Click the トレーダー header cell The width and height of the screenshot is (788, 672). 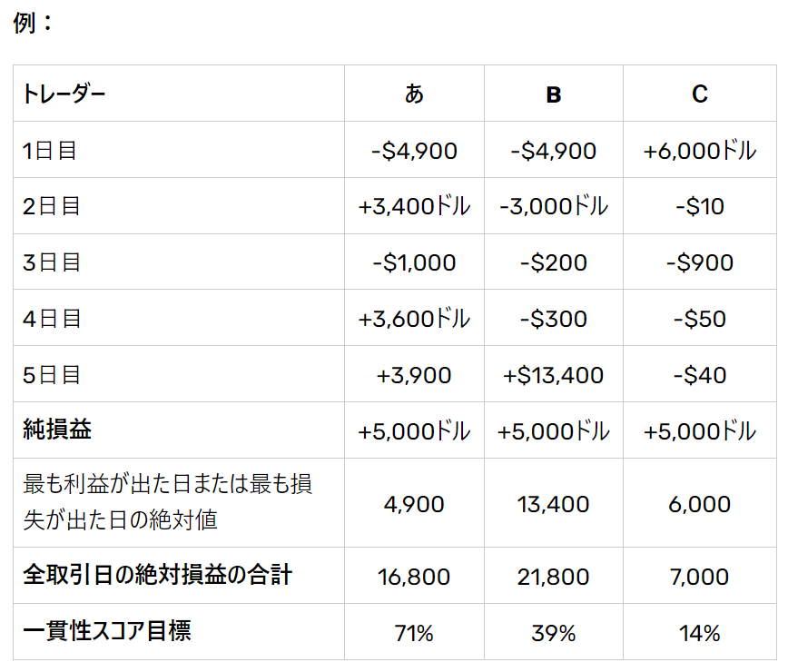(x=64, y=94)
